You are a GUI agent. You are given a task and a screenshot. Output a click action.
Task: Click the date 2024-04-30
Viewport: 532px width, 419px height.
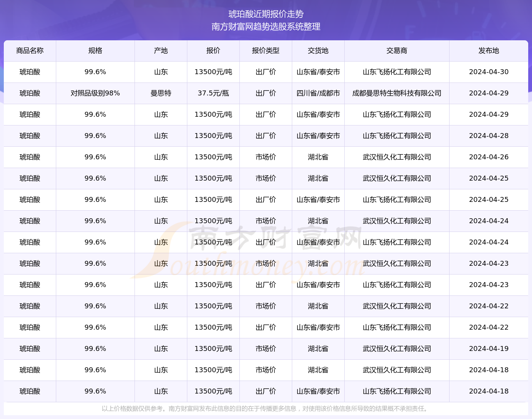489,72
